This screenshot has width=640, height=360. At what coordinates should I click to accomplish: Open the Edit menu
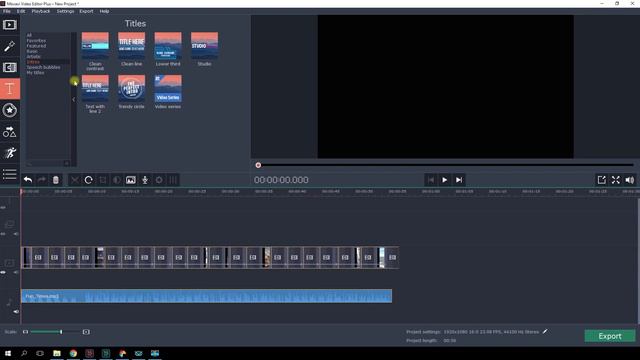click(x=21, y=11)
